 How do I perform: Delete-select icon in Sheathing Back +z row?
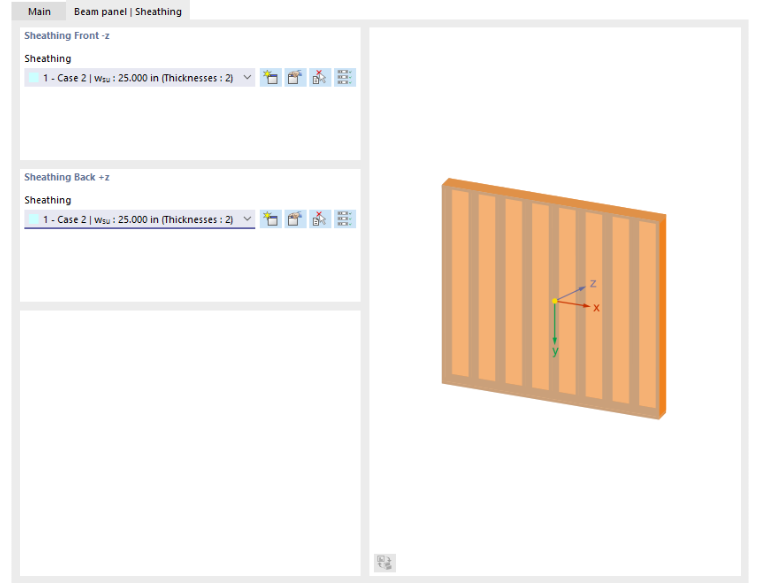tap(320, 219)
